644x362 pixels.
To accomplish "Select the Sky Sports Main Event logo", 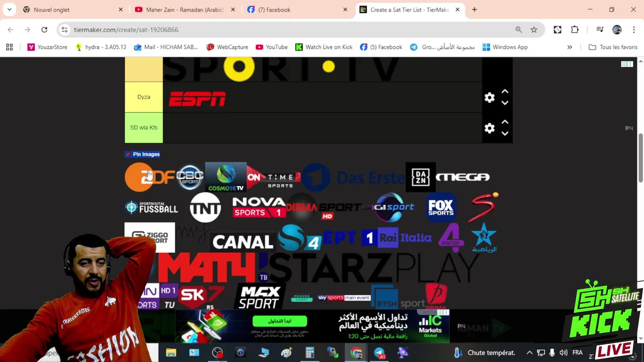I will 344,298.
